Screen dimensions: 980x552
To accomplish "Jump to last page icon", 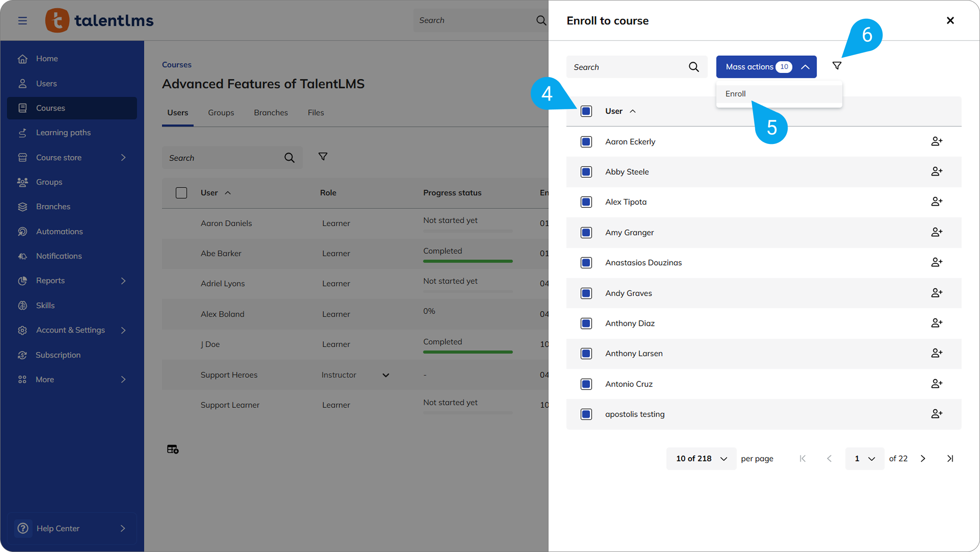I will (950, 459).
